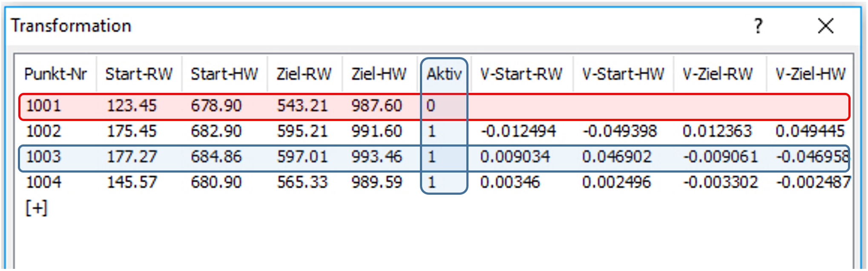Close the Transformation dialog
Screen dimensions: 868x271
click(x=825, y=26)
